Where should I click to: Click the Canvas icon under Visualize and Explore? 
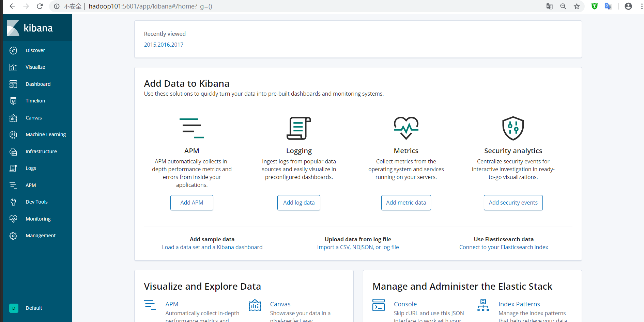[x=255, y=305]
